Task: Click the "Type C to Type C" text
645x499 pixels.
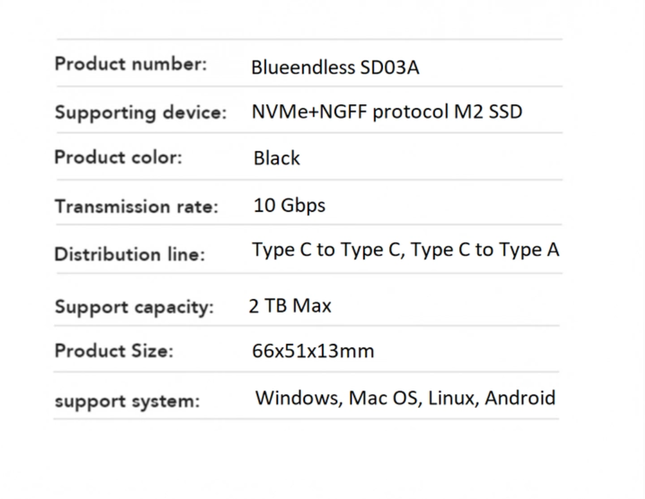Action: click(x=326, y=250)
